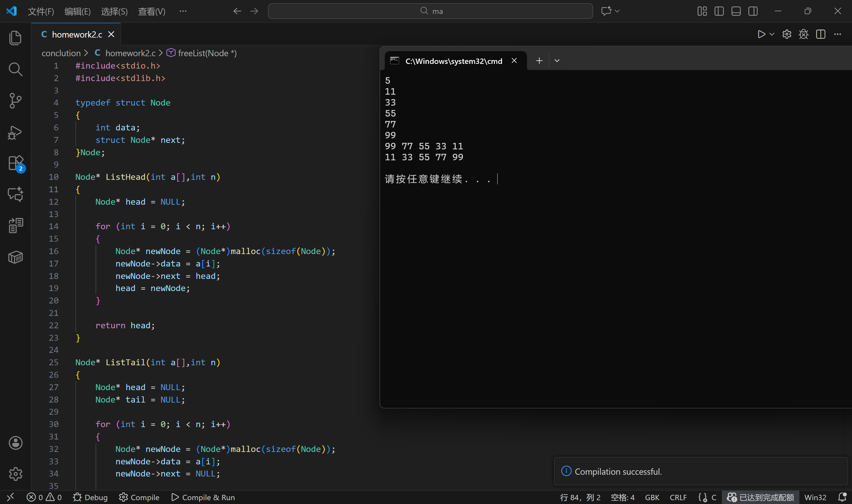Image resolution: width=852 pixels, height=504 pixels.
Task: Expand the Copilot chat dropdown in title bar
Action: (x=617, y=11)
